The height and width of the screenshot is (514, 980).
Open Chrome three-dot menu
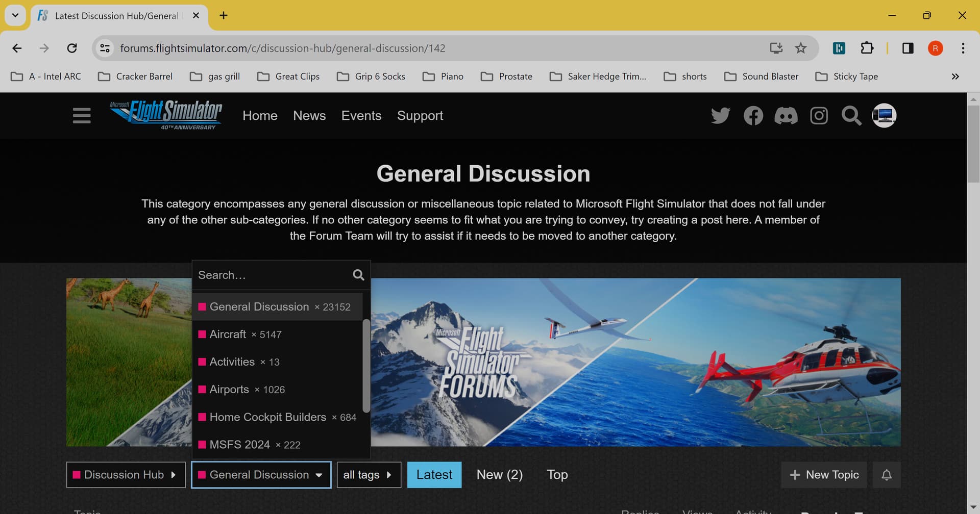963,48
